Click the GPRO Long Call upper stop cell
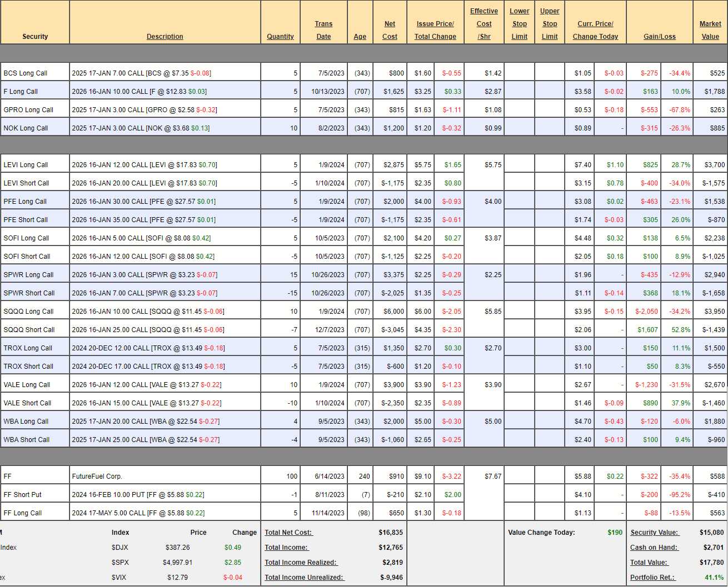728x587 pixels. 550,110
